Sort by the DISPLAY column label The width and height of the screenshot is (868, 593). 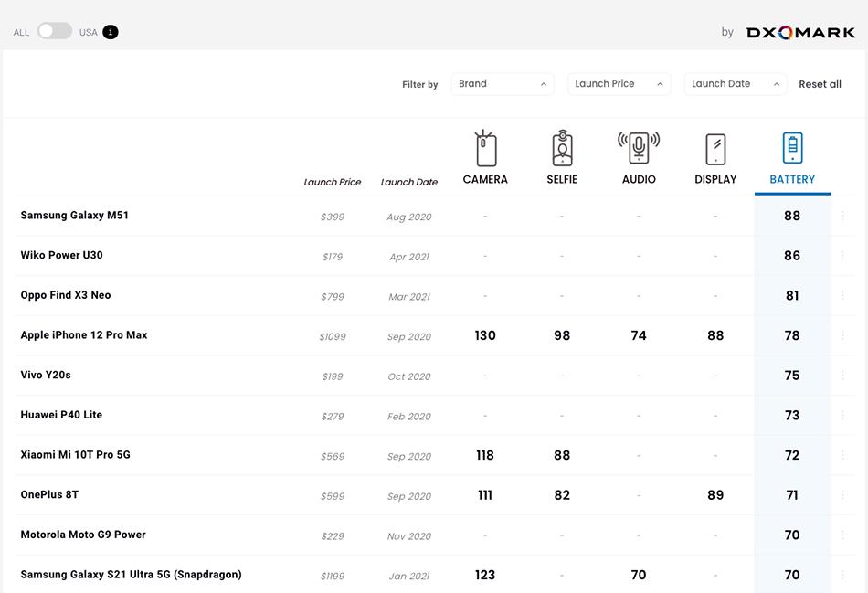(715, 179)
